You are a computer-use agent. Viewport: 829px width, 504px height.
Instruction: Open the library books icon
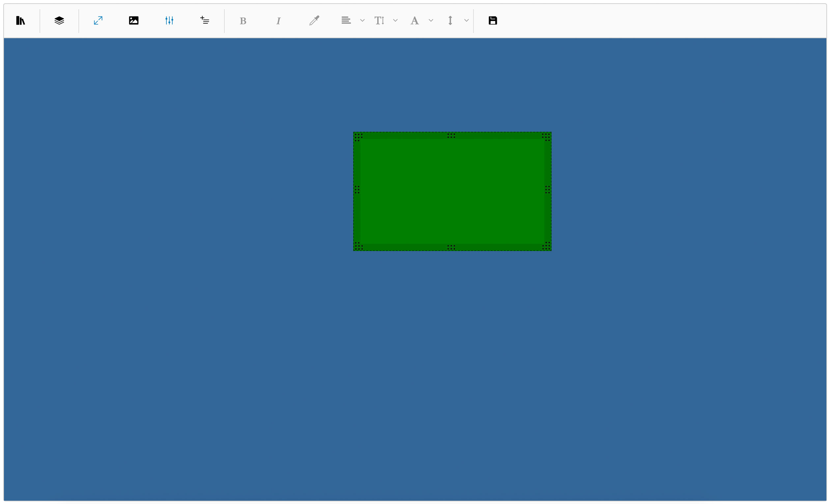[x=20, y=20]
